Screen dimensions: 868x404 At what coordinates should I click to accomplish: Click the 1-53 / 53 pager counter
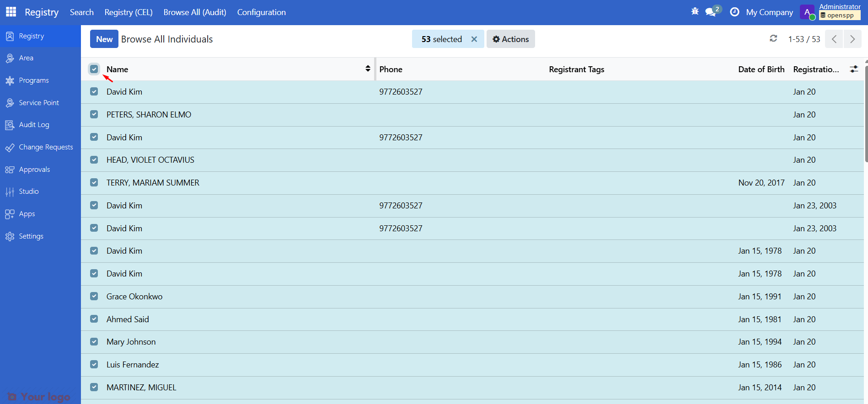[x=804, y=39]
